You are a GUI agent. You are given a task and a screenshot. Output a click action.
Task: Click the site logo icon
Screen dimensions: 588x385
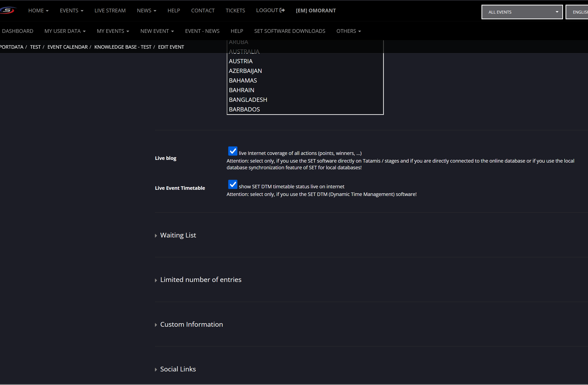[8, 10]
